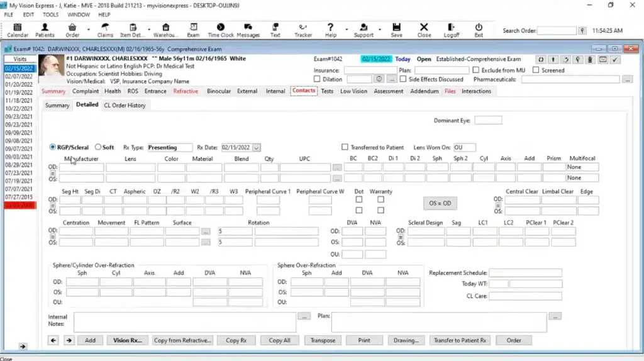644x361 pixels.
Task: Click Transfer to Patient Rx button
Action: coord(460,340)
